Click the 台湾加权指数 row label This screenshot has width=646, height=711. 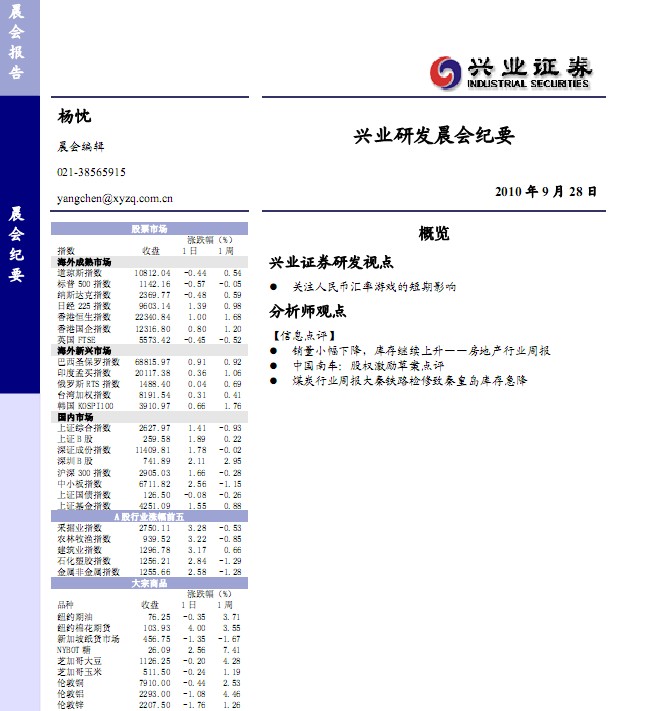[84, 395]
